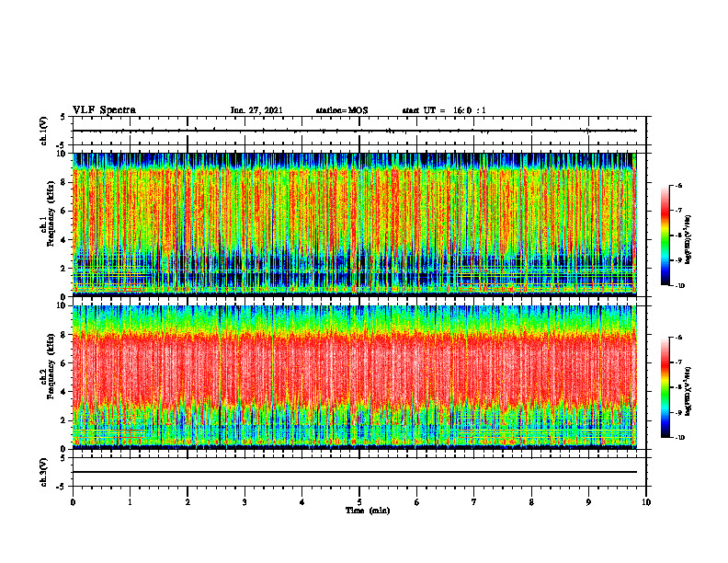Screen dimensions: 728x563
Task: Click time axis tick label "4"
Action: pyautogui.click(x=302, y=502)
